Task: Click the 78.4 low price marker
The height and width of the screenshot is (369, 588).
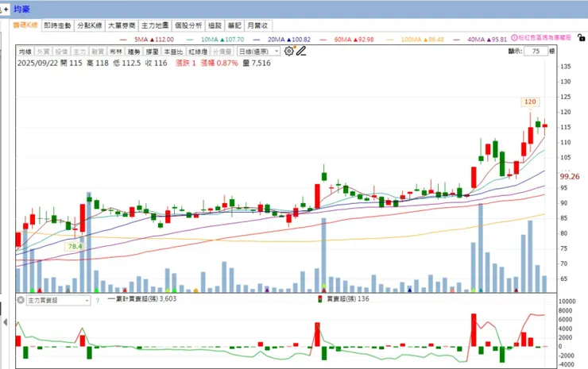Action: [75, 247]
